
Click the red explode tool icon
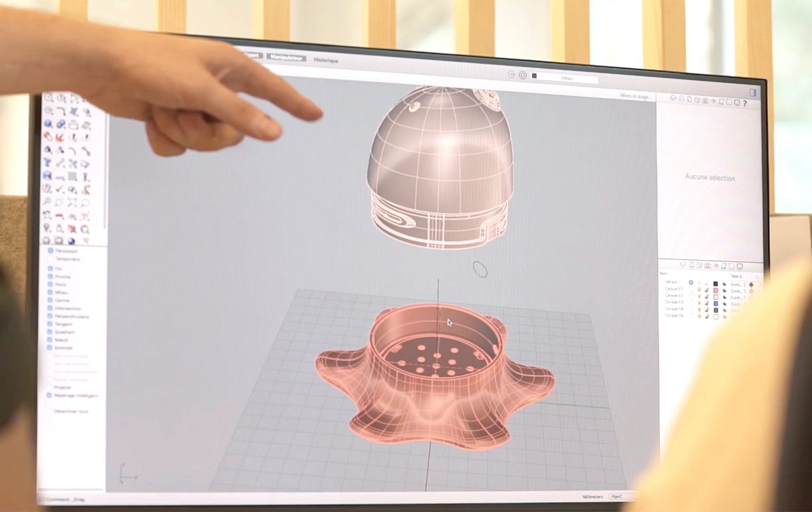[x=60, y=137]
